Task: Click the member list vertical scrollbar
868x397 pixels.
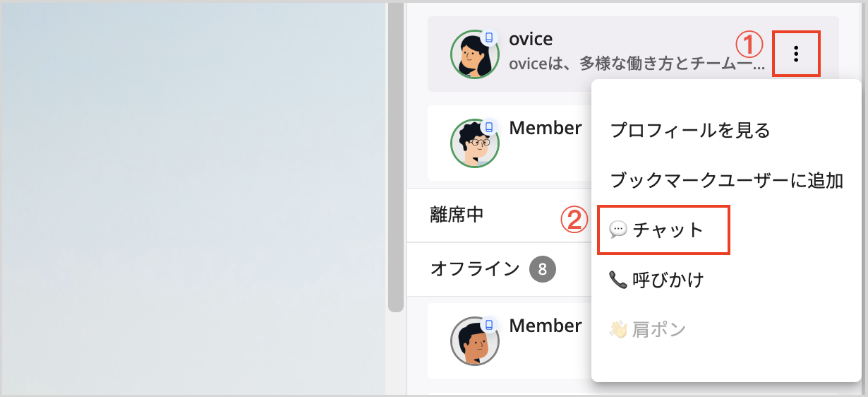Action: pos(396,157)
